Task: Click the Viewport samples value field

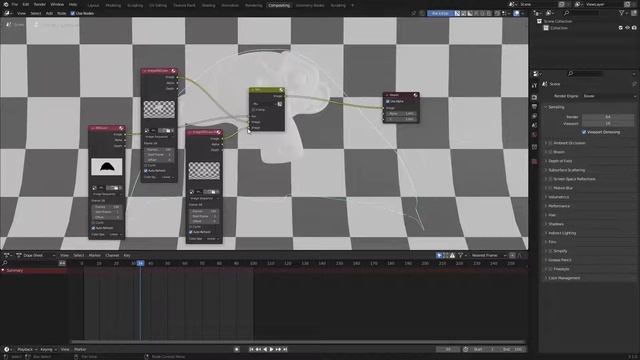Action: [x=608, y=123]
